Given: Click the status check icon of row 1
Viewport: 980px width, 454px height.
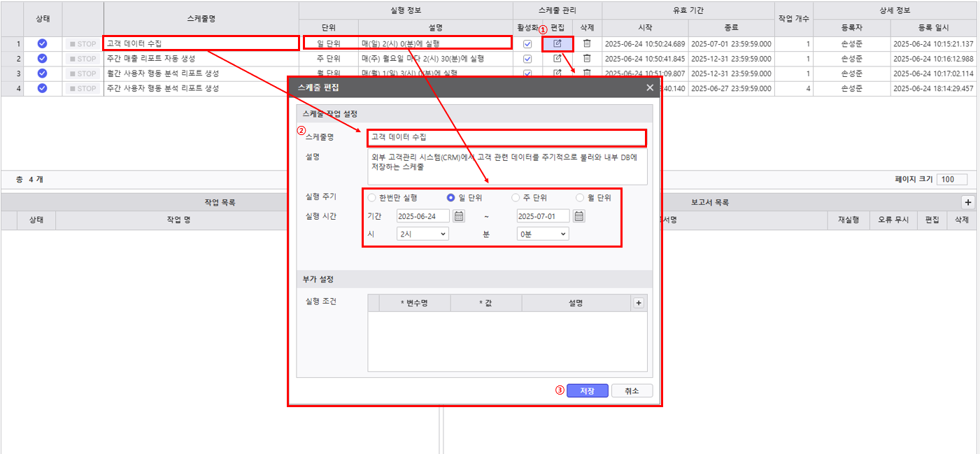Looking at the screenshot, I should pyautogui.click(x=42, y=43).
